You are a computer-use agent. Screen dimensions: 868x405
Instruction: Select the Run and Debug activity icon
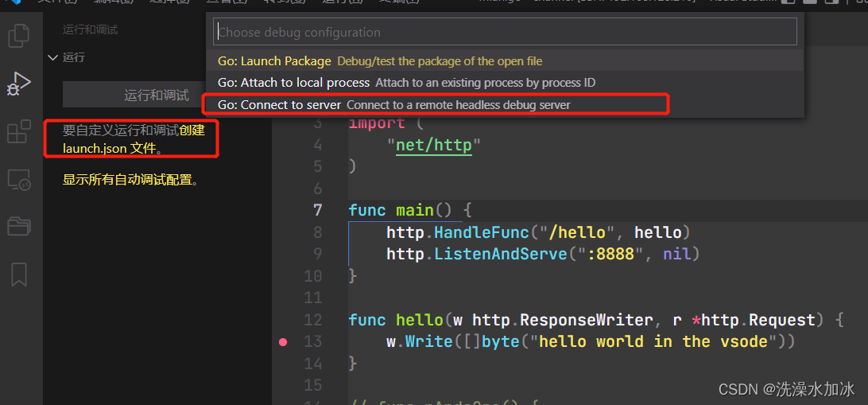coord(19,84)
